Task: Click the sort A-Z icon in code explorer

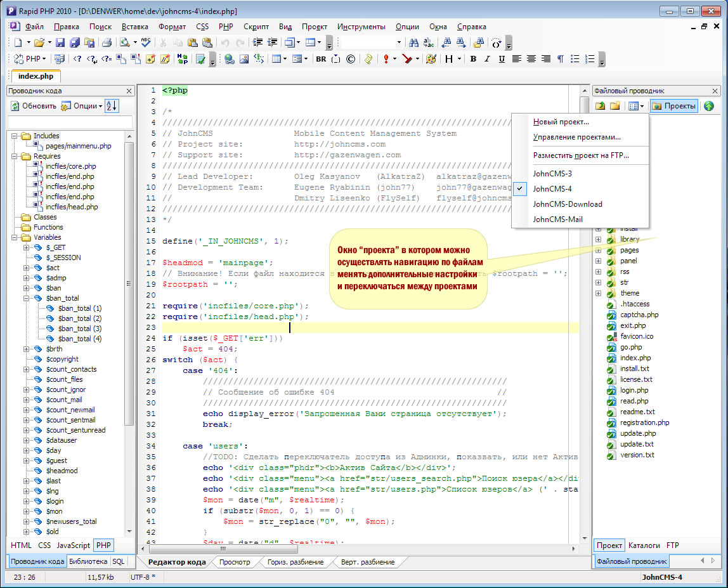Action: [111, 106]
